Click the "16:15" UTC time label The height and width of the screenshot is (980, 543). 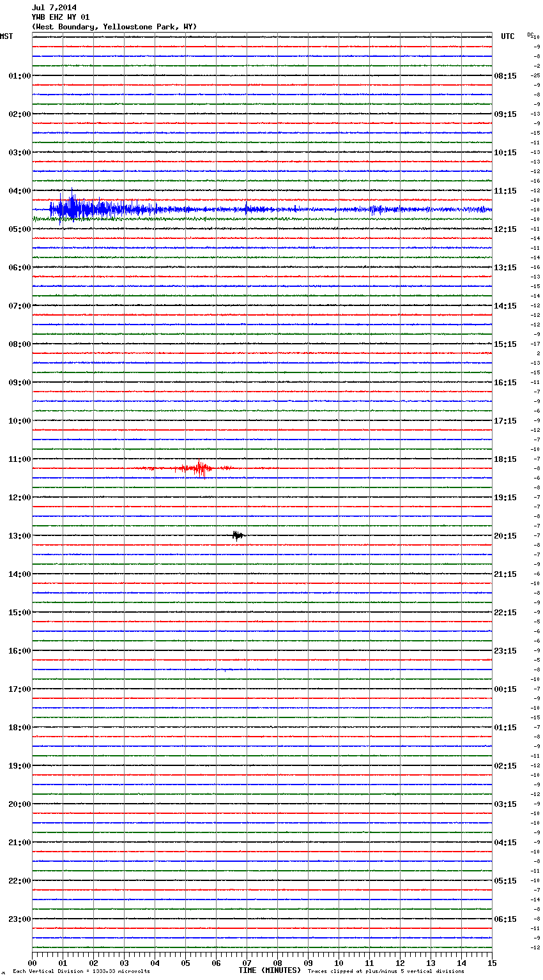(505, 383)
